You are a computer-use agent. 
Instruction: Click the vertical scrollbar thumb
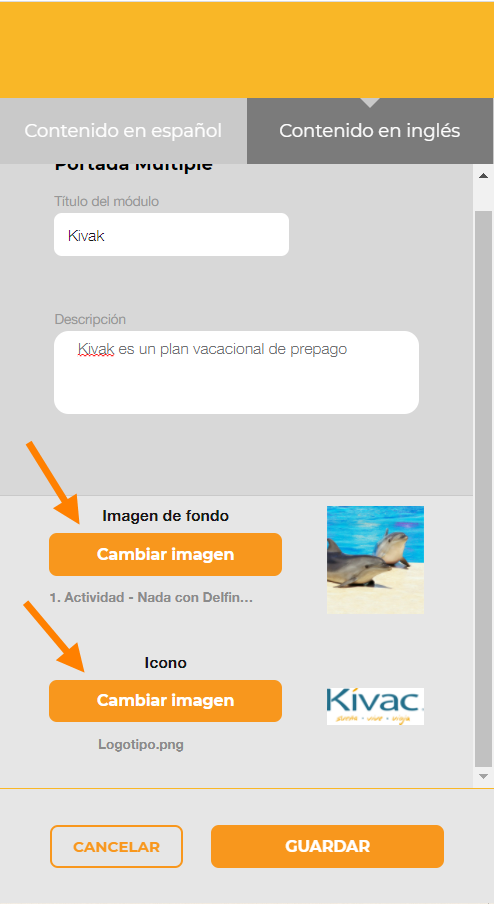coord(484,489)
